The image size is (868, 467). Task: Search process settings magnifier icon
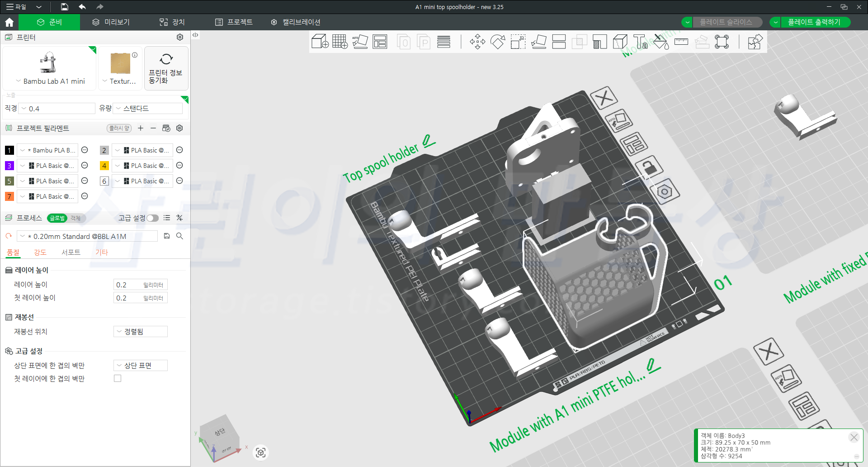point(179,236)
